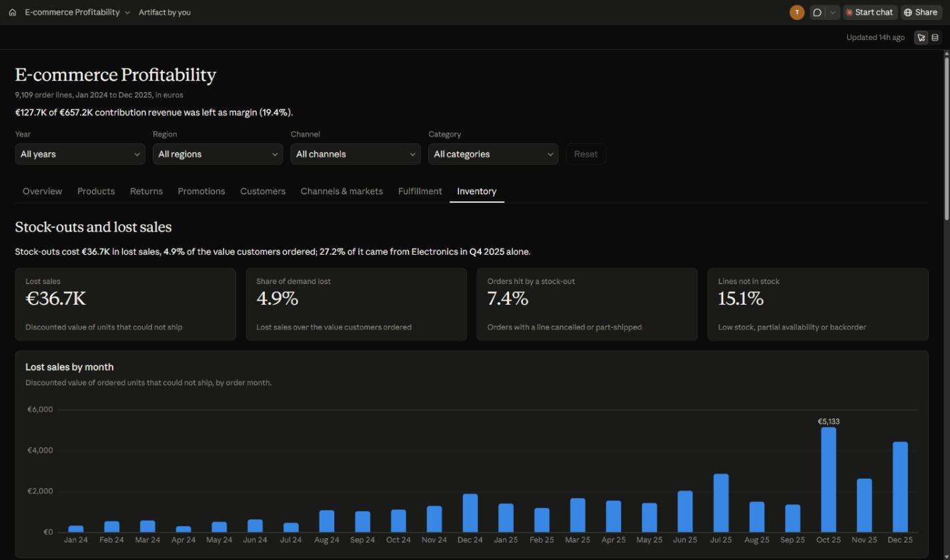Open the All channels dropdown

356,154
